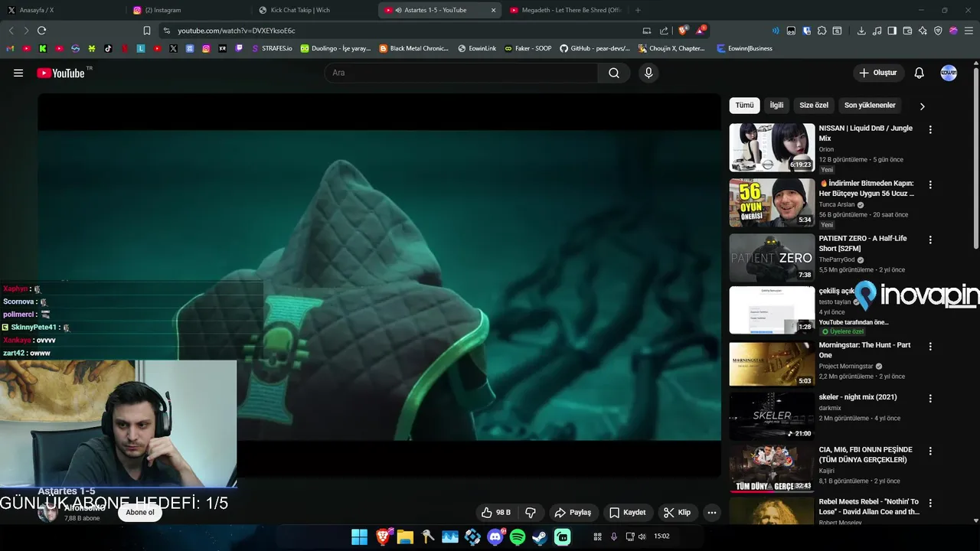This screenshot has height=551, width=980.
Task: Open NISSAN Liquid DnB video thumbnail
Action: click(772, 148)
